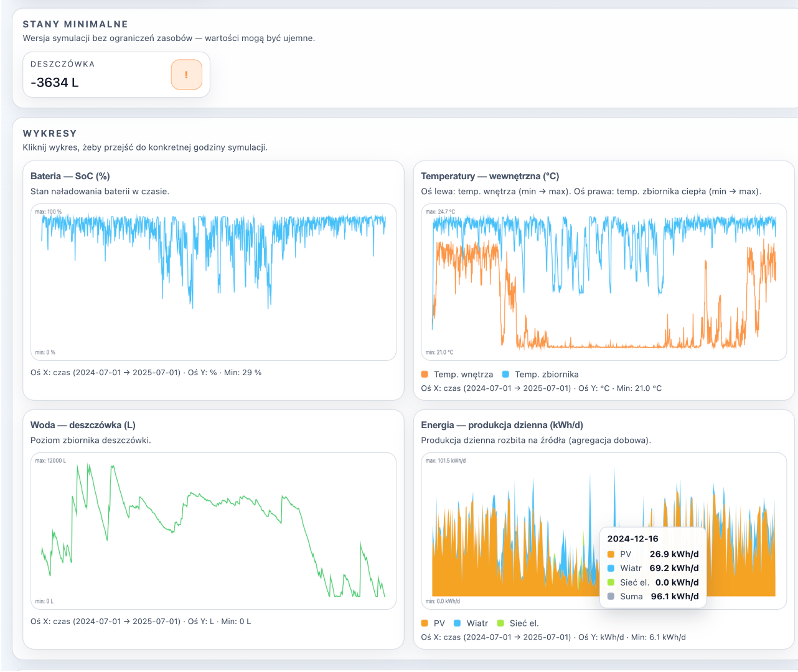The width and height of the screenshot is (798, 672).
Task: Click the 'Bateria — SoC (%)' chart title
Action: [x=70, y=176]
